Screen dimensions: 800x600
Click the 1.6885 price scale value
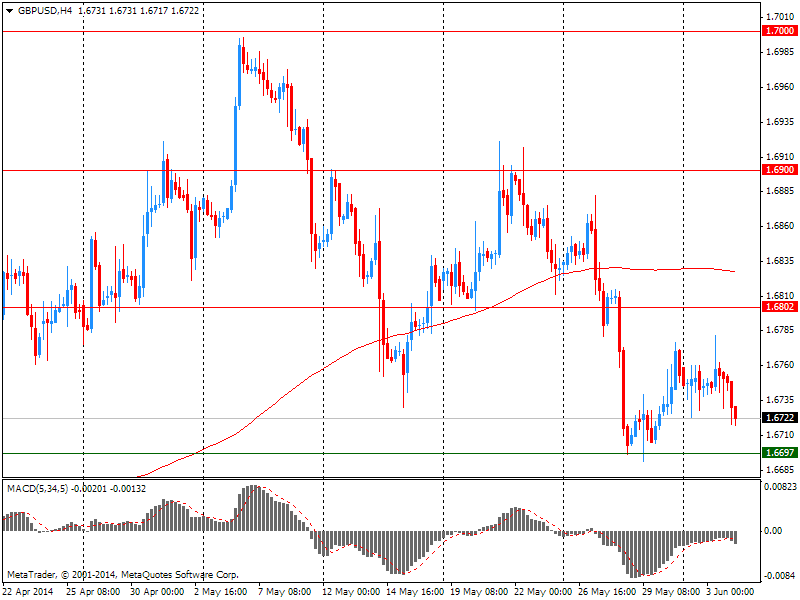coord(780,191)
